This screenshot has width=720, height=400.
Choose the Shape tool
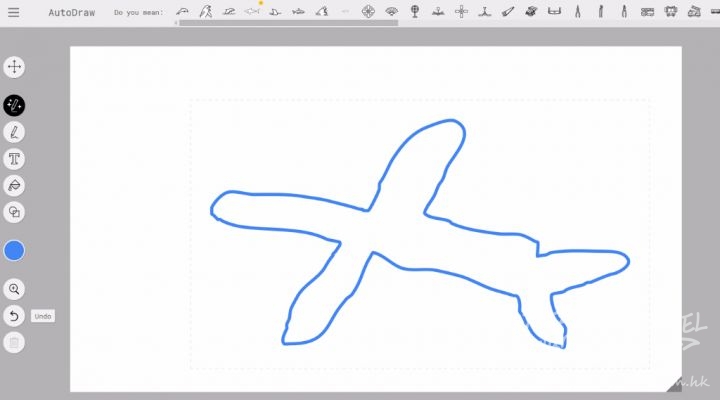point(14,212)
